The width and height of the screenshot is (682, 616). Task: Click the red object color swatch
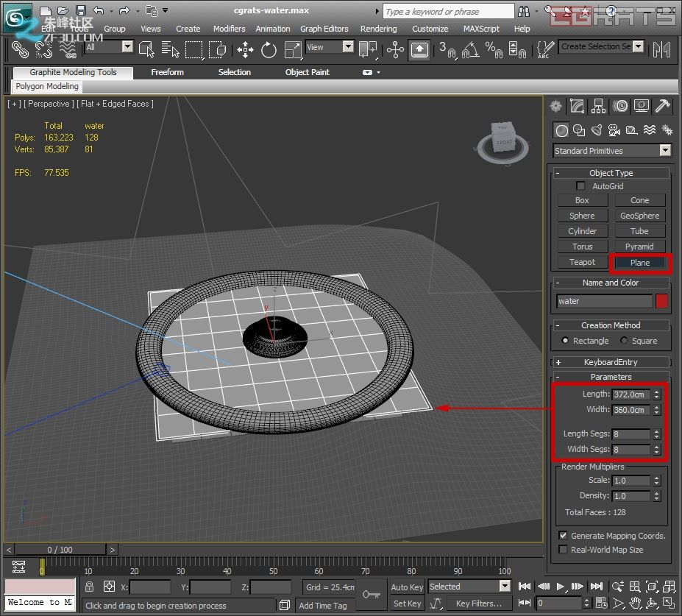pyautogui.click(x=661, y=301)
